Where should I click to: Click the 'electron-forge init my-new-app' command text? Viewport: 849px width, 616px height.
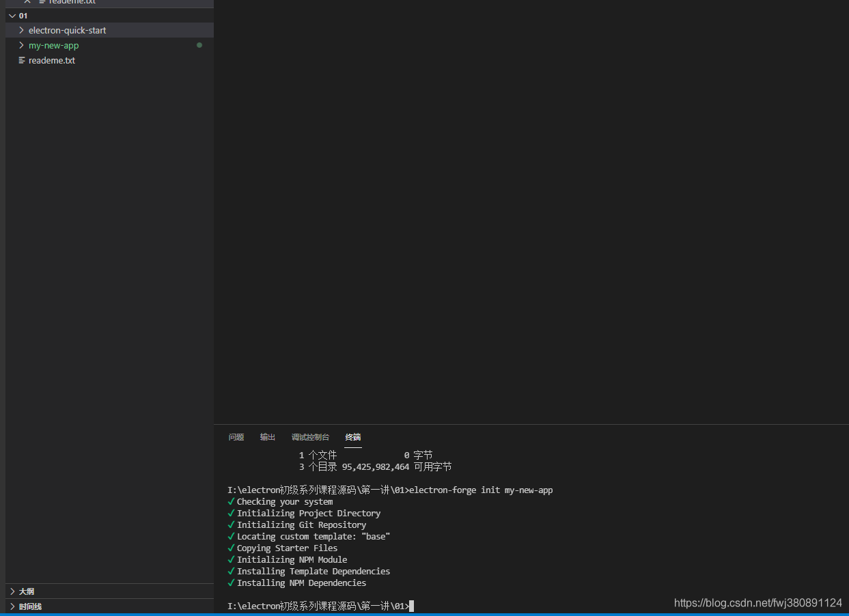pos(481,490)
